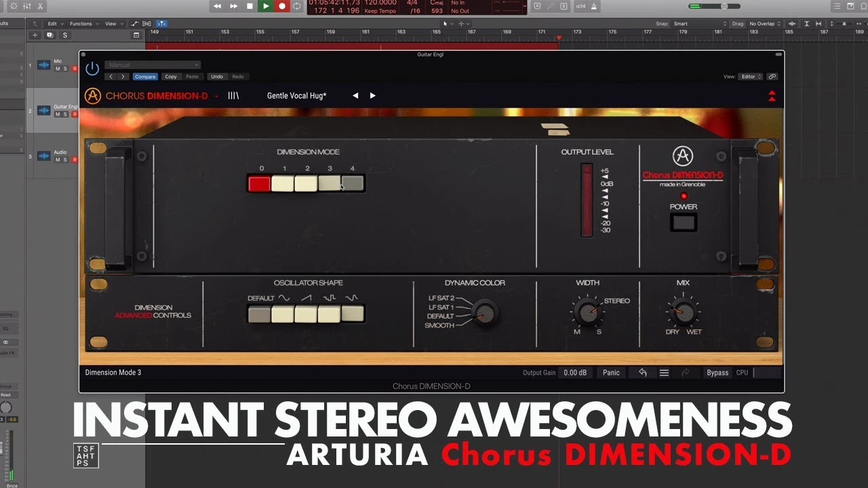
Task: Click the undo arrow in bottom bar
Action: click(x=642, y=373)
